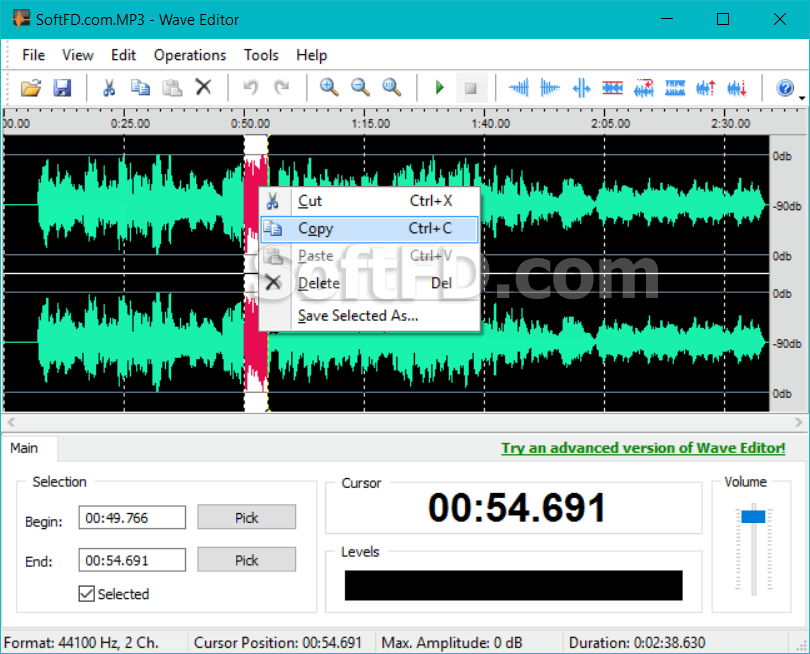Open Help with the blue question mark icon

coord(785,88)
